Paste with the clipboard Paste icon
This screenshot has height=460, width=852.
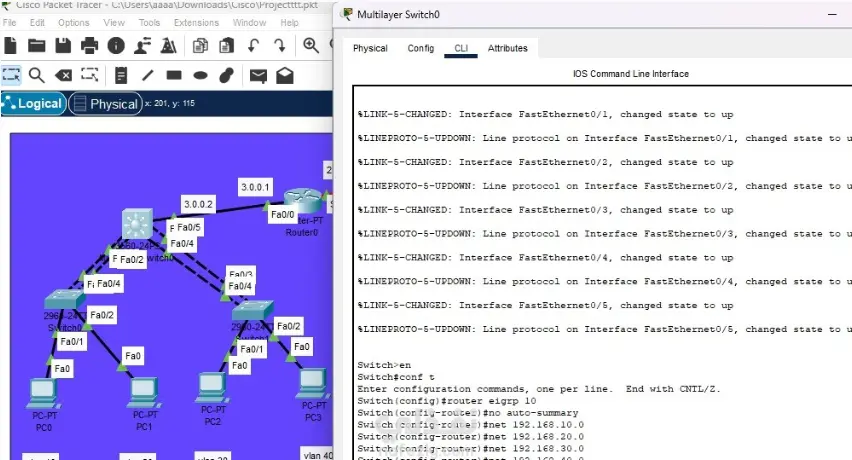[227, 46]
